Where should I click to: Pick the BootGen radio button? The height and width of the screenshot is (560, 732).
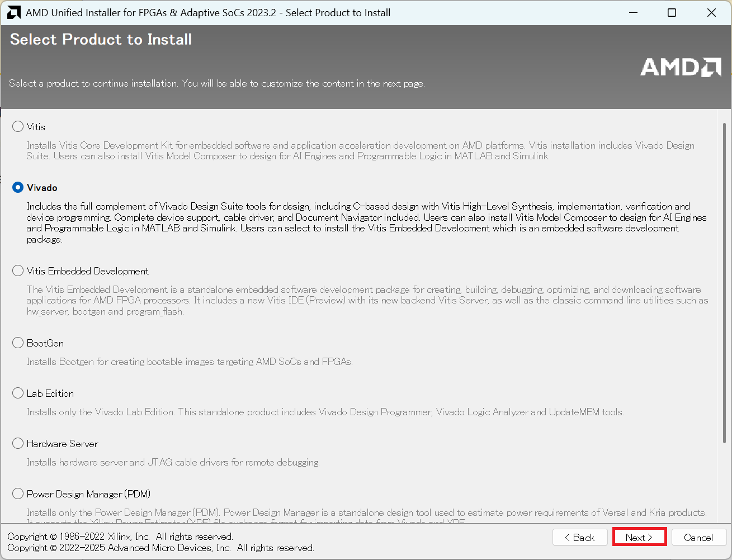coord(18,343)
